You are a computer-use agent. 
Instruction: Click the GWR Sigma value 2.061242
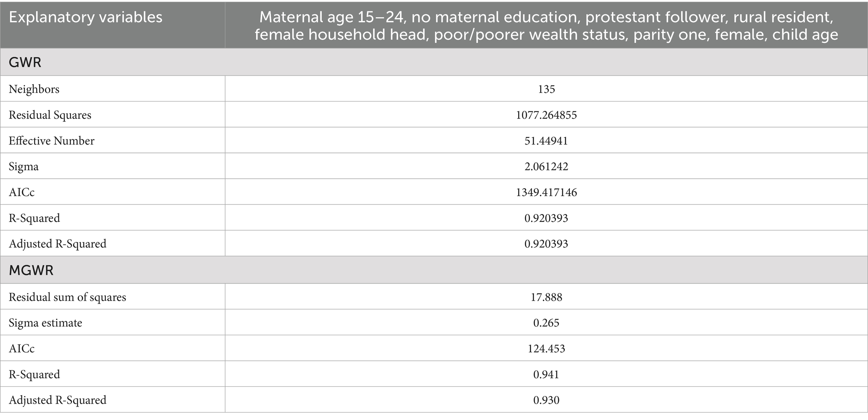tap(546, 167)
